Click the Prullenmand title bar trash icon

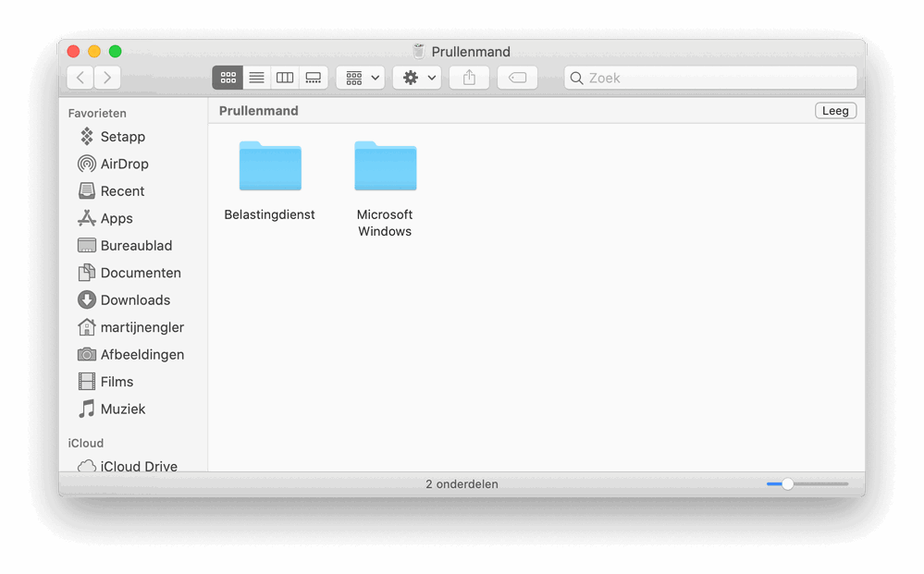[418, 51]
